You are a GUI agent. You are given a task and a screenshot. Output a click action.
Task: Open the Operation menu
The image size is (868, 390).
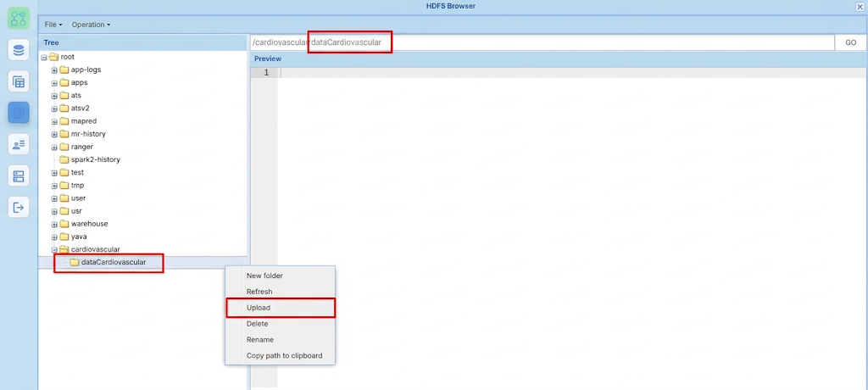[91, 25]
